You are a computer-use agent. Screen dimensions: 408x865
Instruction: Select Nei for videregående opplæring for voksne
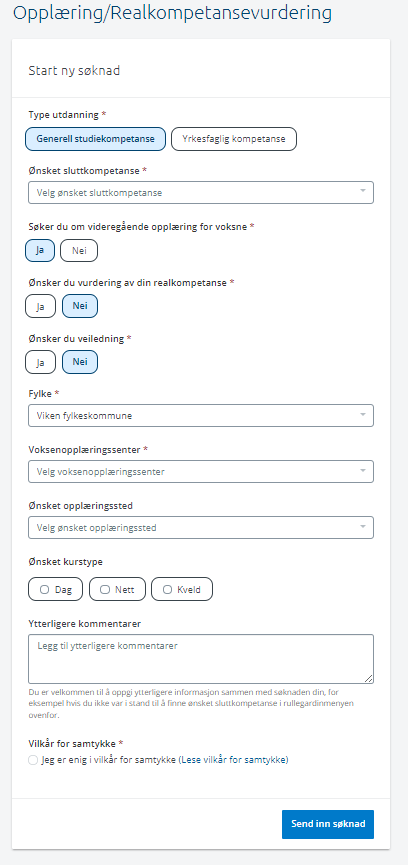[x=79, y=250]
